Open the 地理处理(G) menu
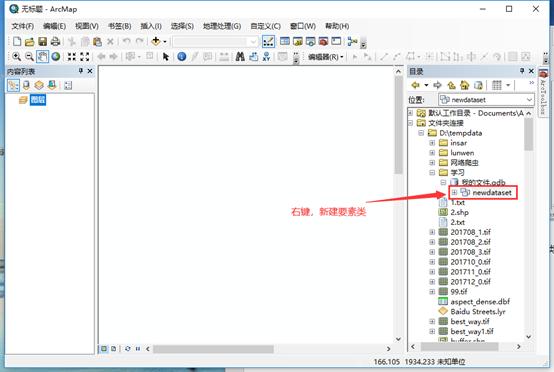Image resolution: width=554 pixels, height=372 pixels. click(222, 26)
